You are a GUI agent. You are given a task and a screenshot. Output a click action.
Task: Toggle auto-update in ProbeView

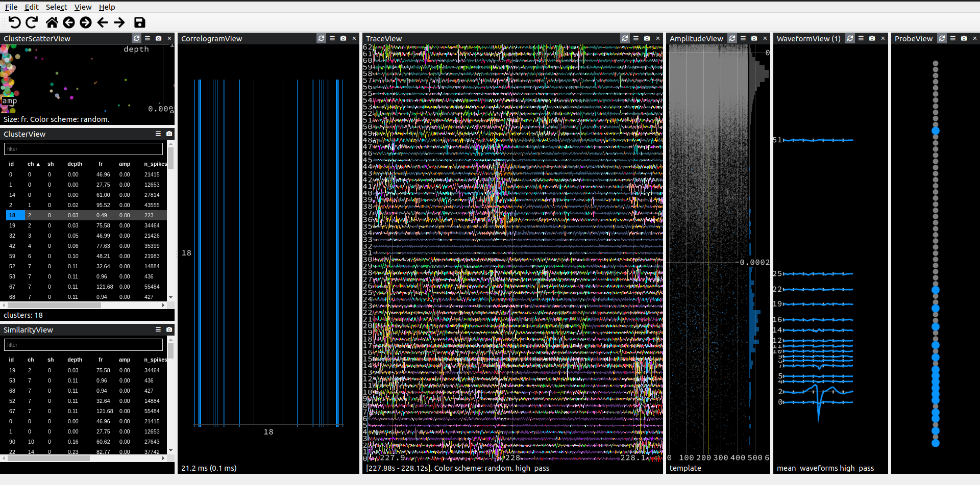pos(941,38)
